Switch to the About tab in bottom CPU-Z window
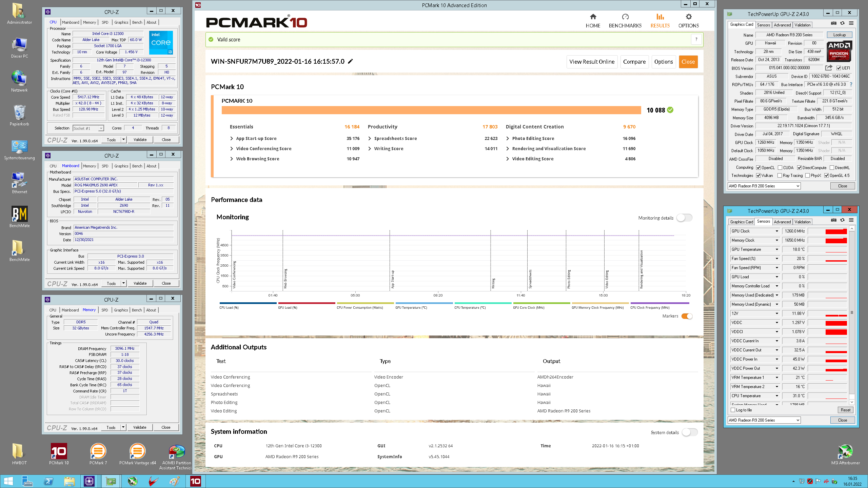 click(x=151, y=310)
